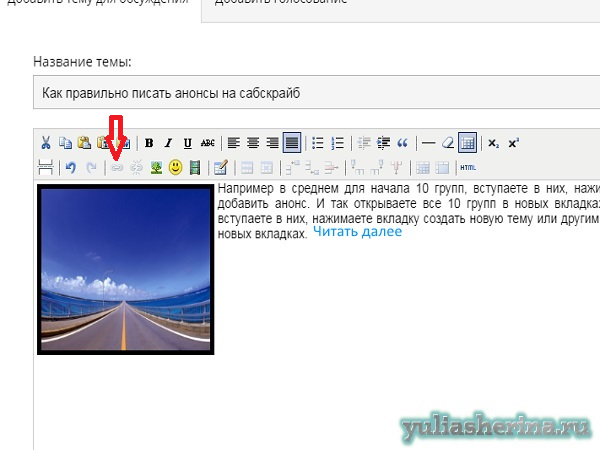Click the Copy icon in toolbar
The image size is (600, 450).
(65, 143)
